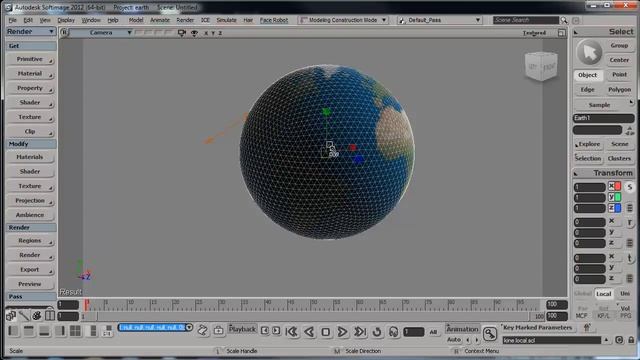
Task: Go to the first frame
Action: (291, 332)
